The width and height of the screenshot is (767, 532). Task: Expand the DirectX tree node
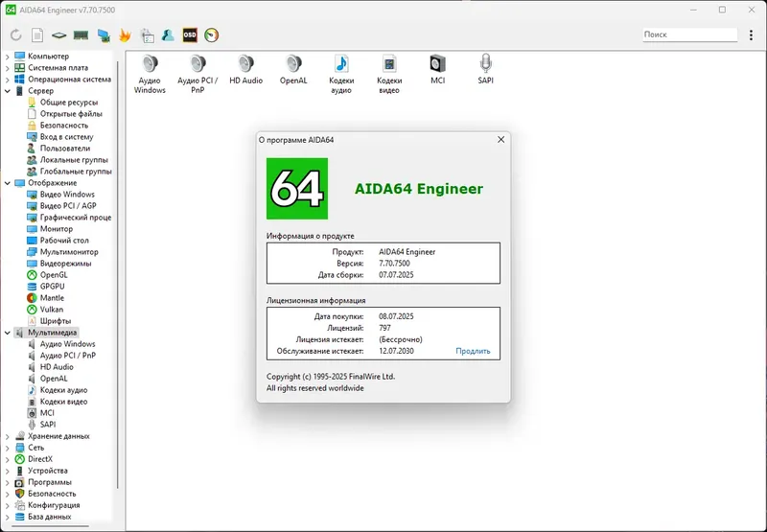[x=7, y=459]
